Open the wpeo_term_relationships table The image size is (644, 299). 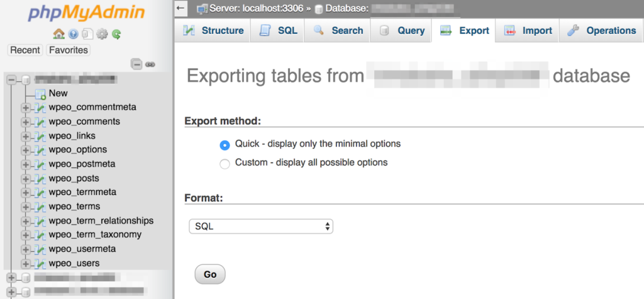[101, 221]
